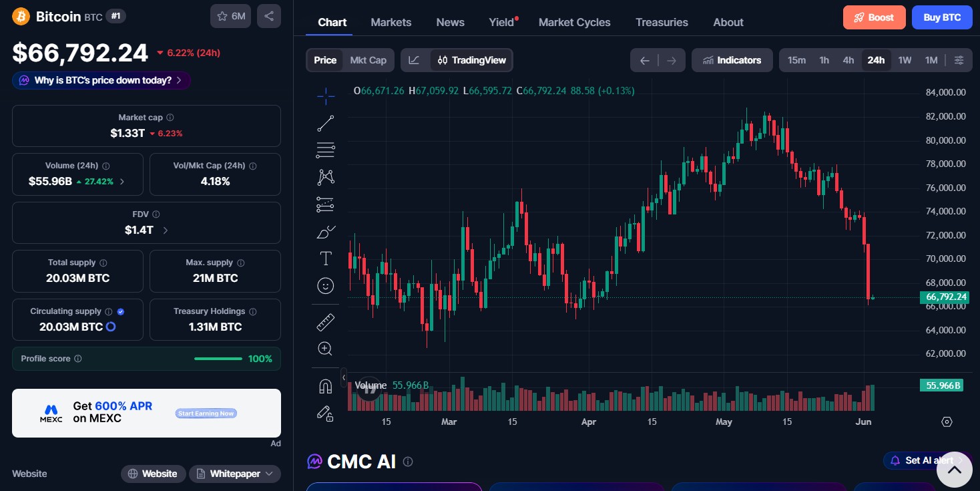Click verified circulating supply badge
This screenshot has height=491, width=980.
tap(121, 311)
